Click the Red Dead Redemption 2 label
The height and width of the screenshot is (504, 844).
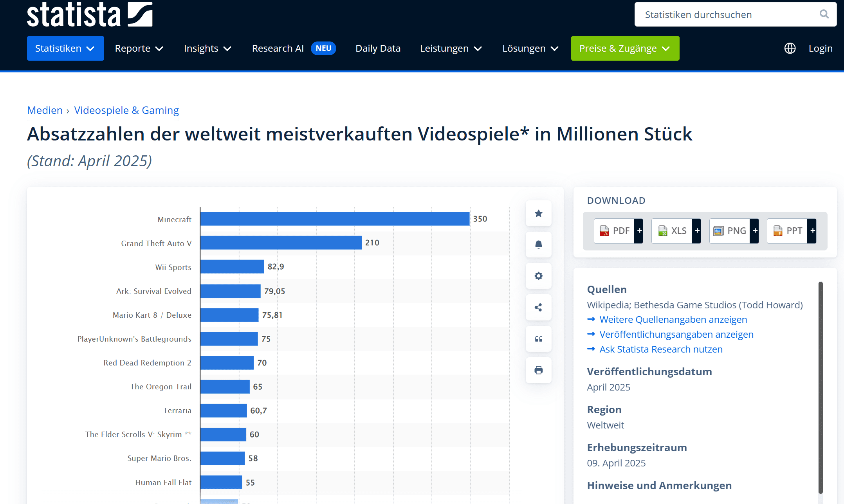click(147, 363)
